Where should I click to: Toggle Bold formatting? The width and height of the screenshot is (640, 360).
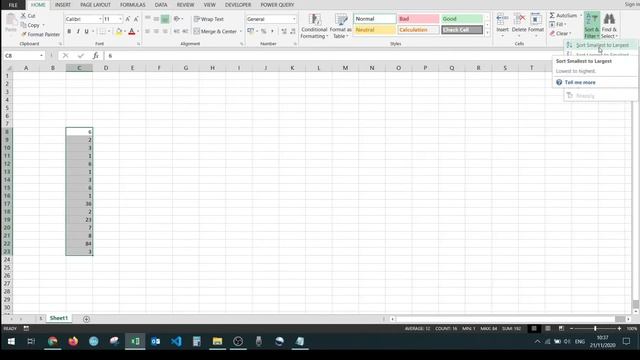tap(69, 31)
